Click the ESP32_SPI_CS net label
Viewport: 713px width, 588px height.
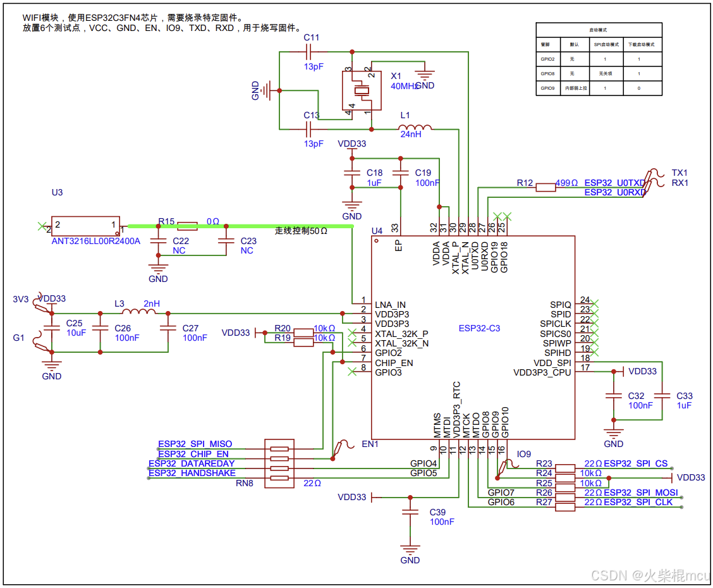636,463
